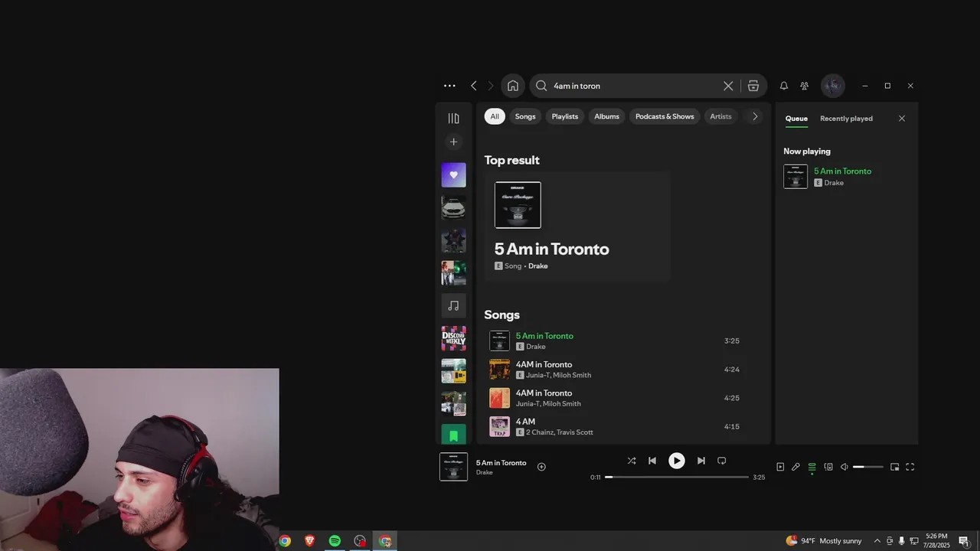980x551 pixels.
Task: Select the 4 AM by 2 Chainz row
Action: point(616,426)
